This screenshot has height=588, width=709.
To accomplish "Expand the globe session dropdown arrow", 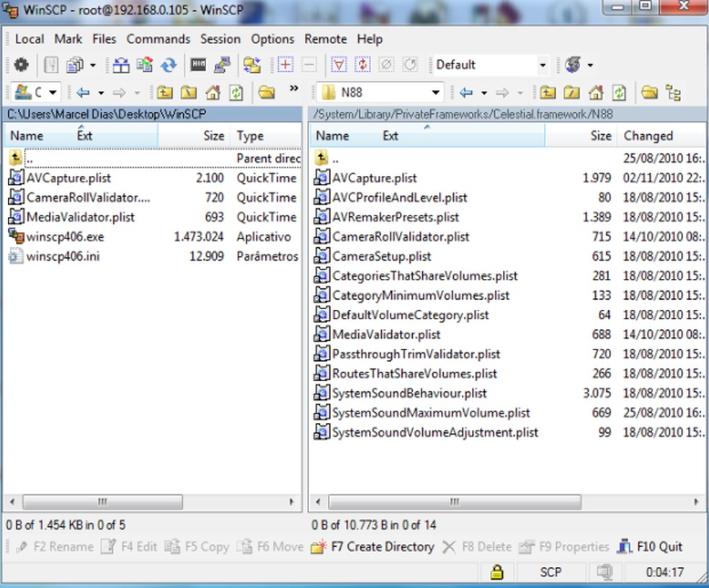I will [x=590, y=66].
